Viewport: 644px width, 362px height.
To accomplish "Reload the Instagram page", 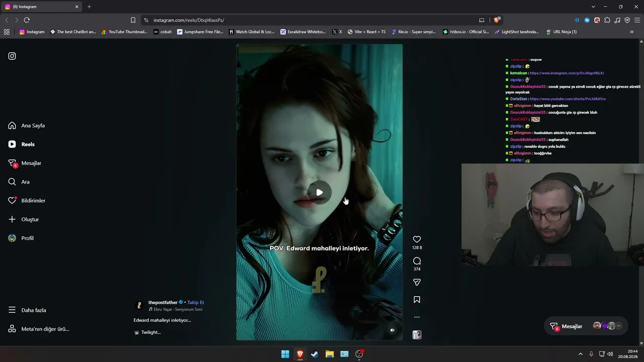I will click(x=27, y=20).
